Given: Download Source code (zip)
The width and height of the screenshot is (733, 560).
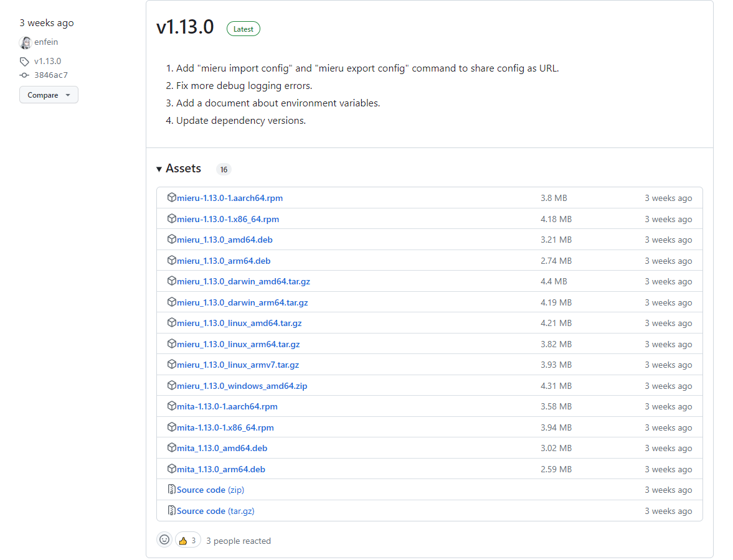Looking at the screenshot, I should [x=210, y=490].
